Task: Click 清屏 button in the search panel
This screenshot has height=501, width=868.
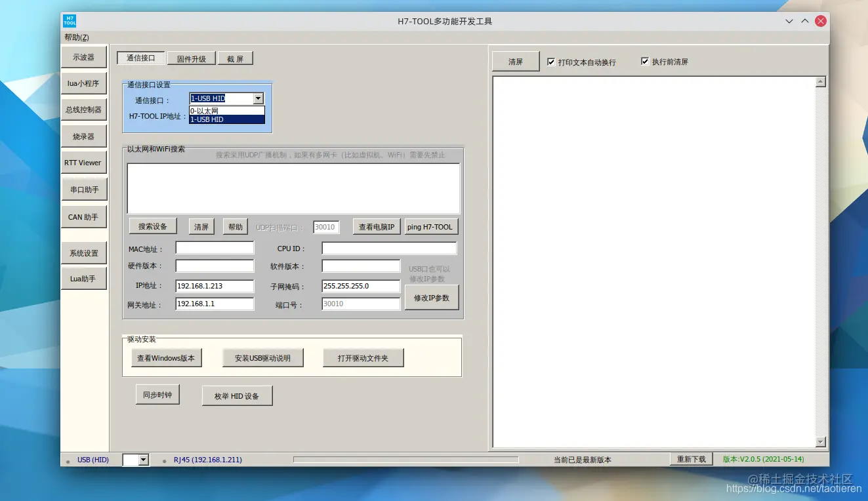Action: (x=201, y=226)
